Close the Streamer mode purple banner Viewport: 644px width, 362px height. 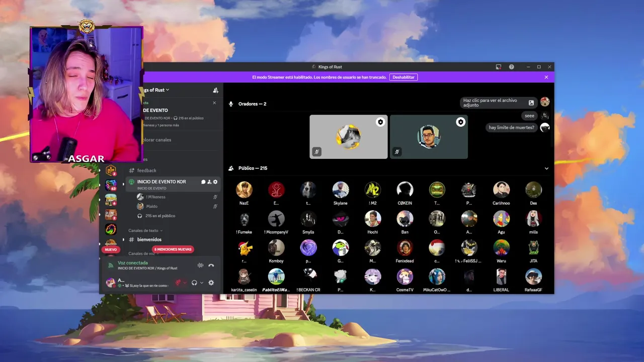pos(546,77)
